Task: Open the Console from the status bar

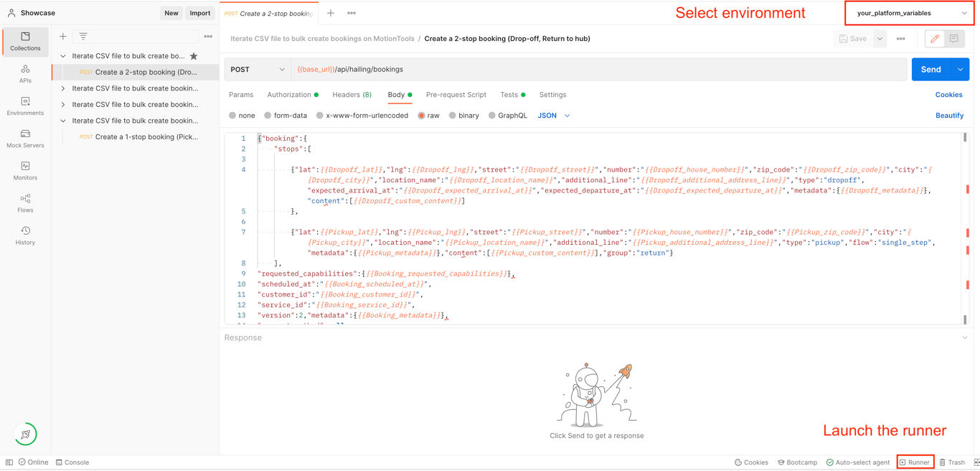Action: pos(72,462)
